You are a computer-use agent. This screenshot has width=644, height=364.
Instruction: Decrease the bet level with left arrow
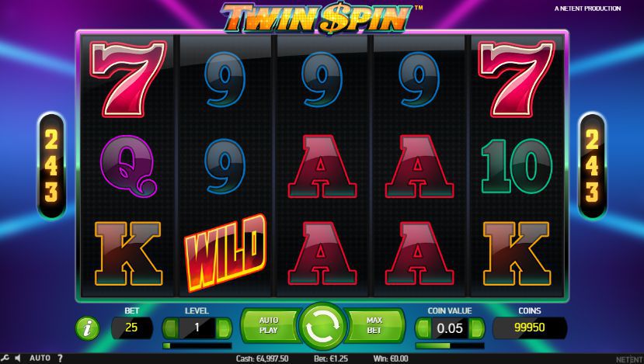click(170, 328)
